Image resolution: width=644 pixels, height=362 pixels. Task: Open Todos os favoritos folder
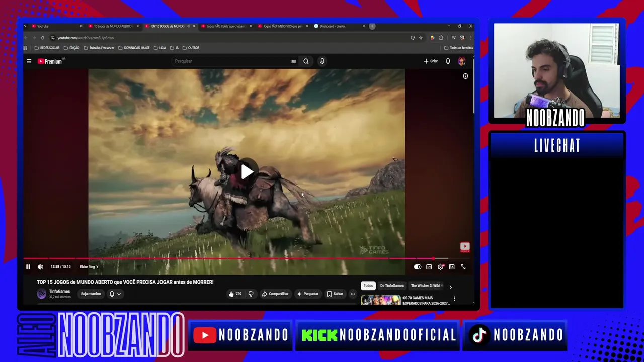point(458,48)
